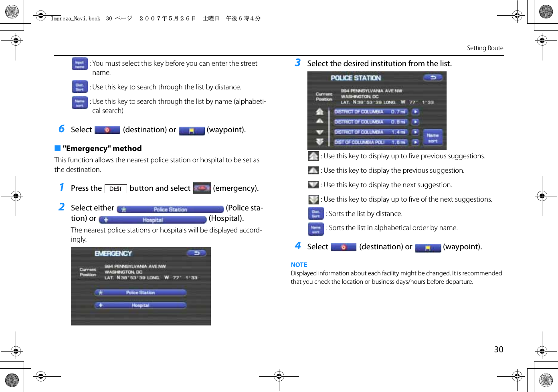Screen dimensions: 558x392
Task: Click 'Select the desired institution from the list.'
Action: coord(379,64)
